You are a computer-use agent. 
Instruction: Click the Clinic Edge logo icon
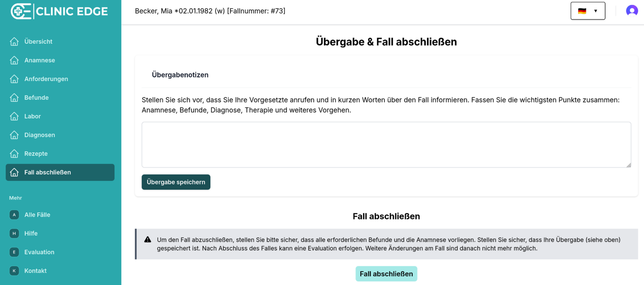point(21,11)
